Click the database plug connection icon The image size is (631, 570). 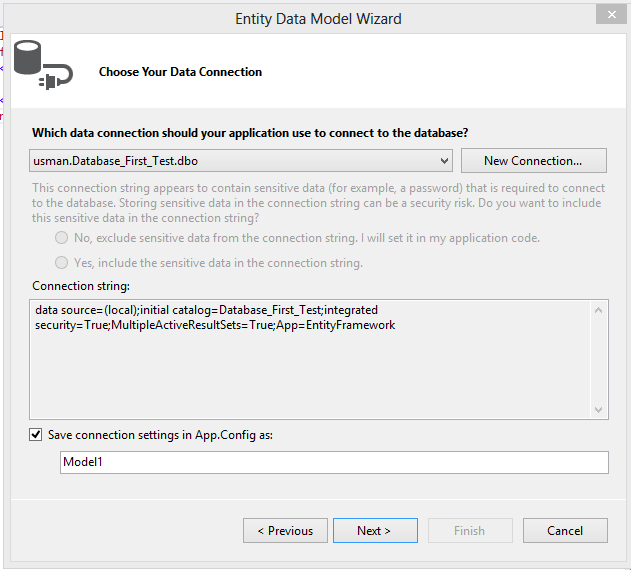[43, 64]
